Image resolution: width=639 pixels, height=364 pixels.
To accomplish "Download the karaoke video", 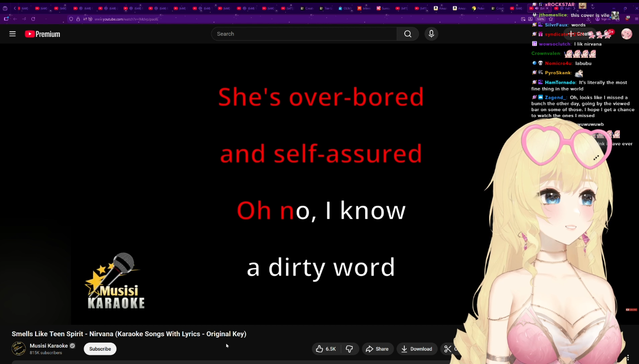I will [x=417, y=349].
